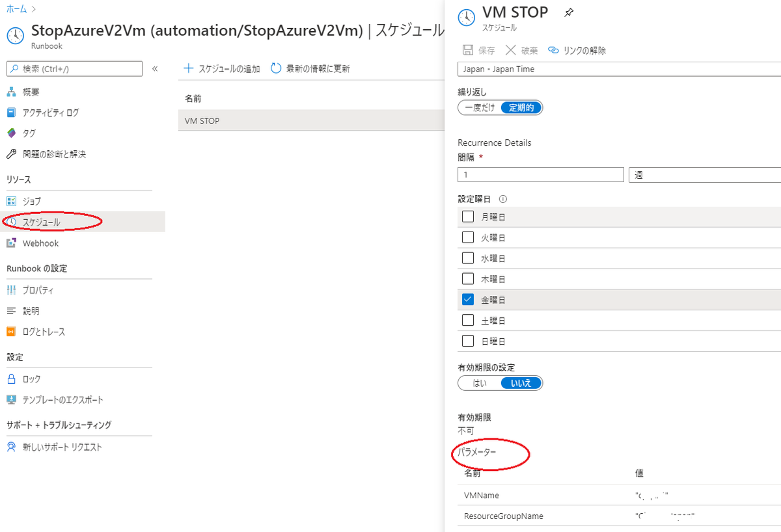The image size is (781, 532).
Task: Open ログとトレース item
Action: pyautogui.click(x=44, y=332)
